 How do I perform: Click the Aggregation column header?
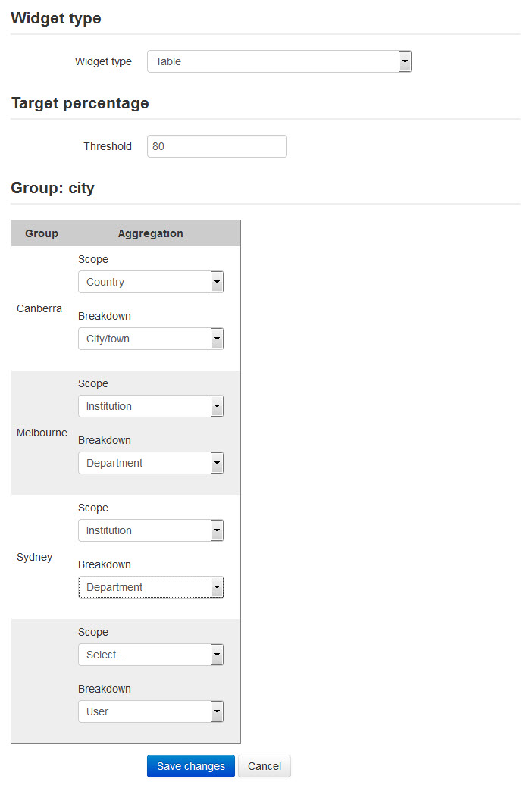click(x=150, y=233)
